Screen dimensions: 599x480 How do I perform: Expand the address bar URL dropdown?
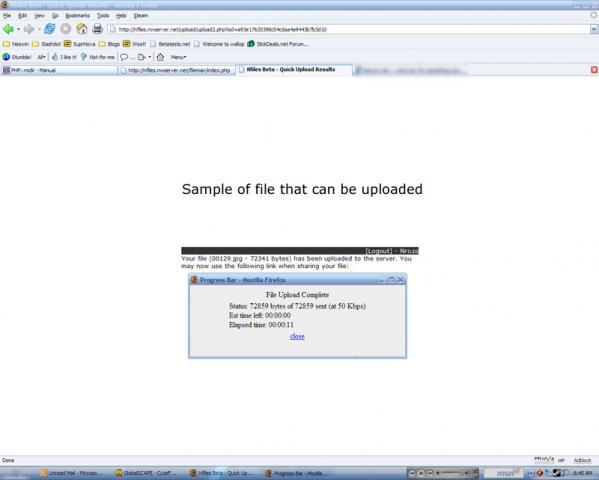click(x=594, y=29)
